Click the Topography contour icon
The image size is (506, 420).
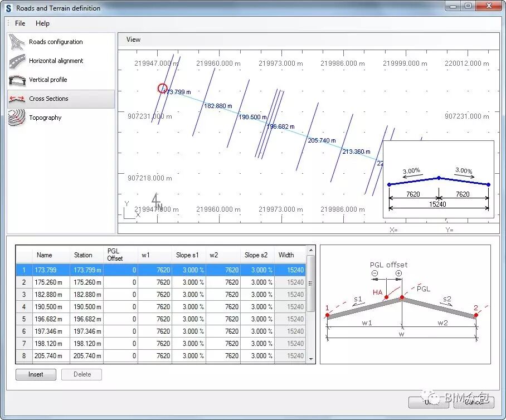tap(17, 118)
